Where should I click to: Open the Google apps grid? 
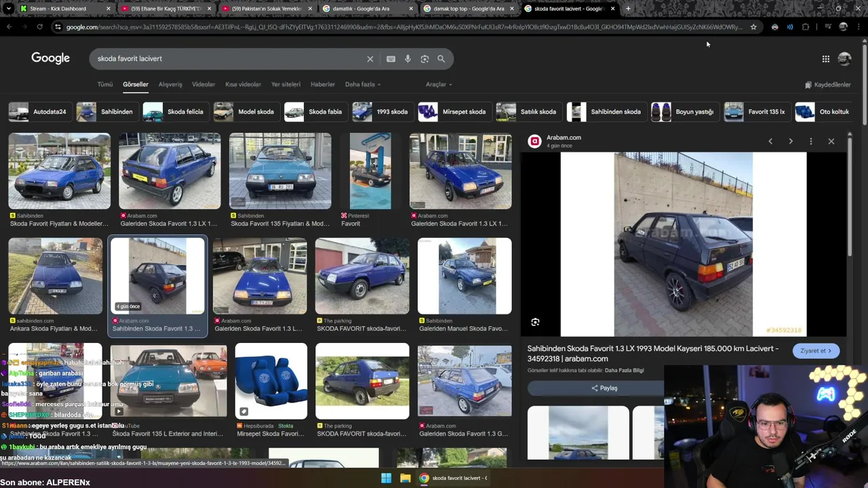826,59
